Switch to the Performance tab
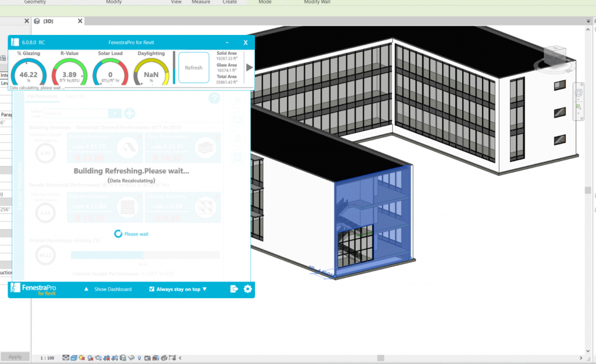 coord(42,96)
